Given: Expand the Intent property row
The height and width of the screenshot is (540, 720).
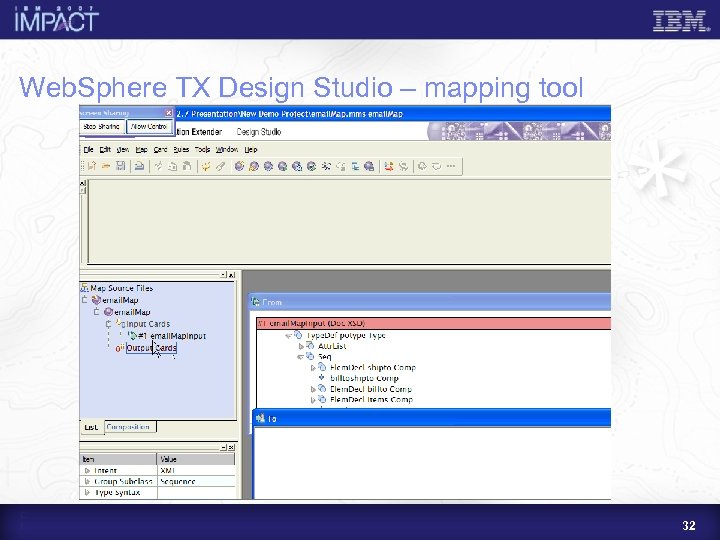Looking at the screenshot, I should coord(87,470).
